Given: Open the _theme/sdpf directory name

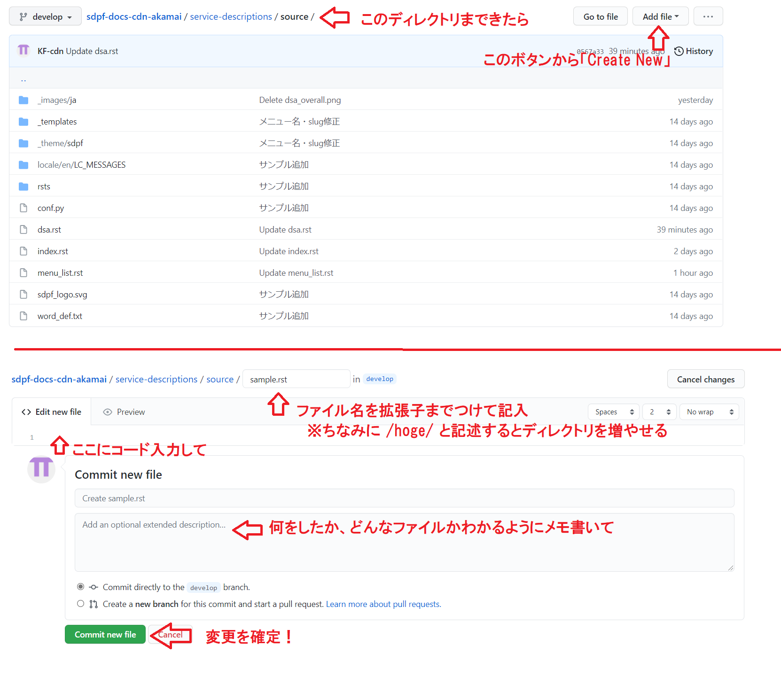Looking at the screenshot, I should [60, 143].
